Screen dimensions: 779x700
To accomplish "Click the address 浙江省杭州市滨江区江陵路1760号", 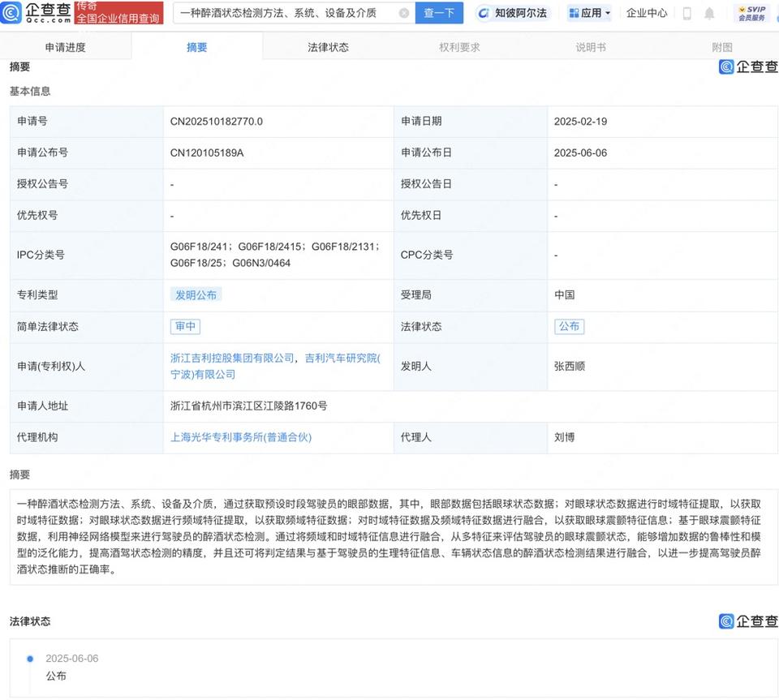I will click(x=248, y=406).
